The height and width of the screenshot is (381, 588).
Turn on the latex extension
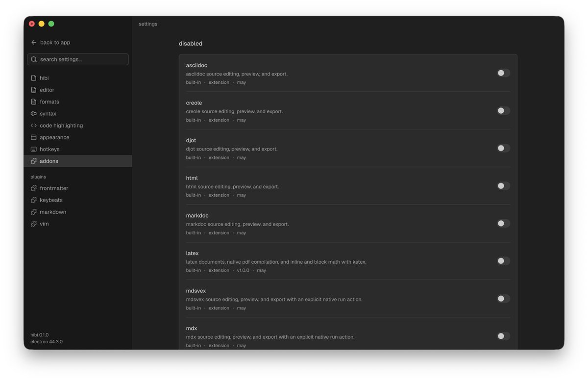click(503, 261)
